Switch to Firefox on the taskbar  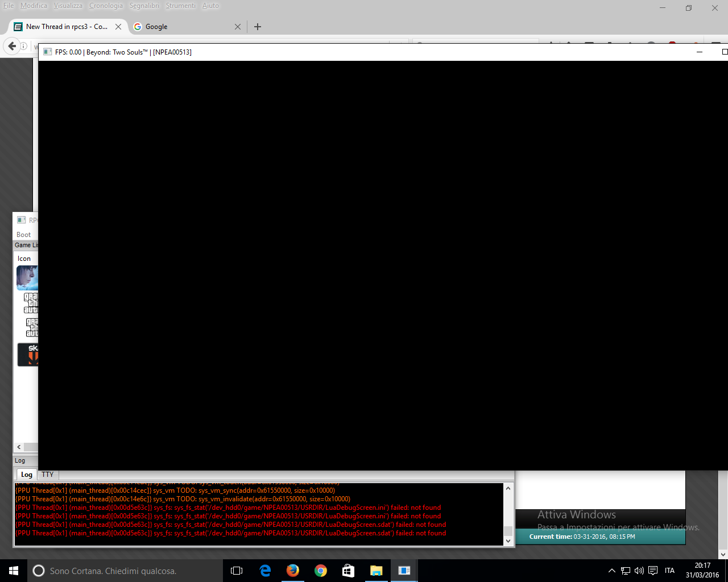coord(293,571)
